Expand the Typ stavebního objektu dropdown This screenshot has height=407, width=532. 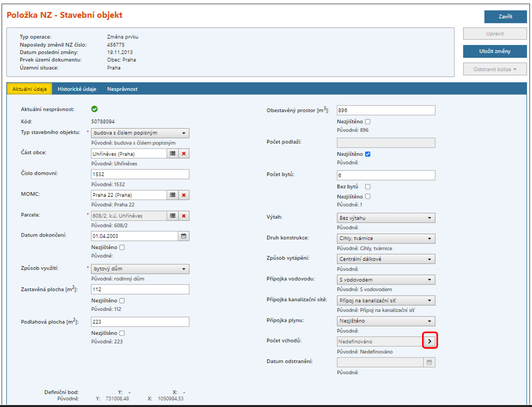click(x=140, y=133)
